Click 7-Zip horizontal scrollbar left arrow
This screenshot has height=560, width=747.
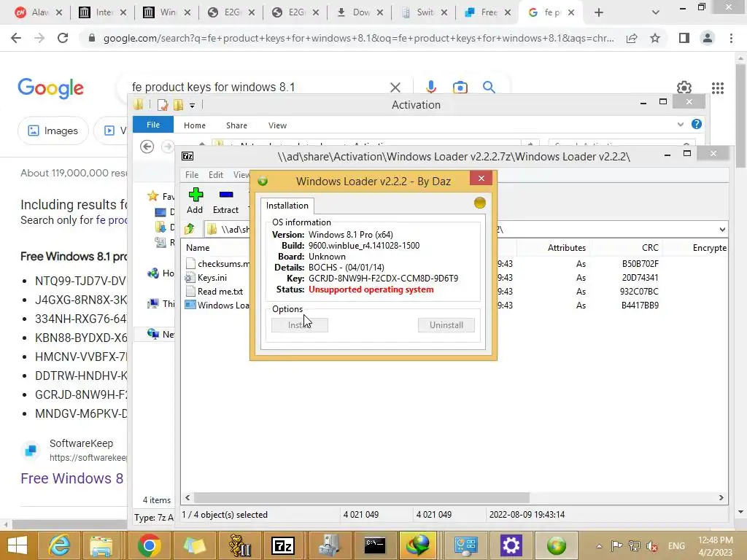click(187, 497)
